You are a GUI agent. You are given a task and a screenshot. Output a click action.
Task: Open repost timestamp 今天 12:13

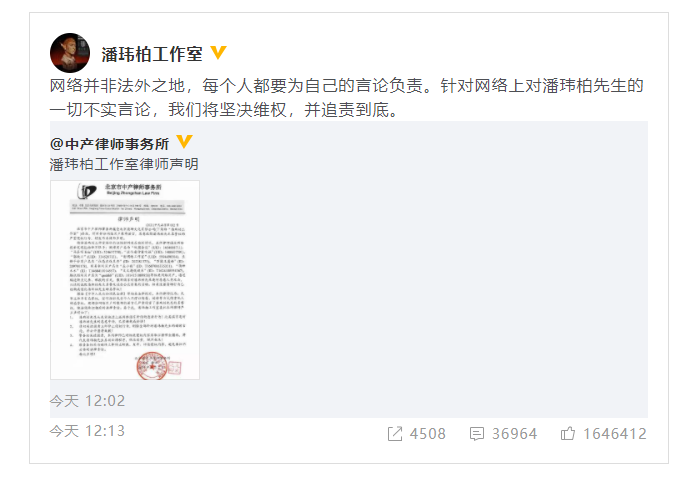(x=87, y=431)
